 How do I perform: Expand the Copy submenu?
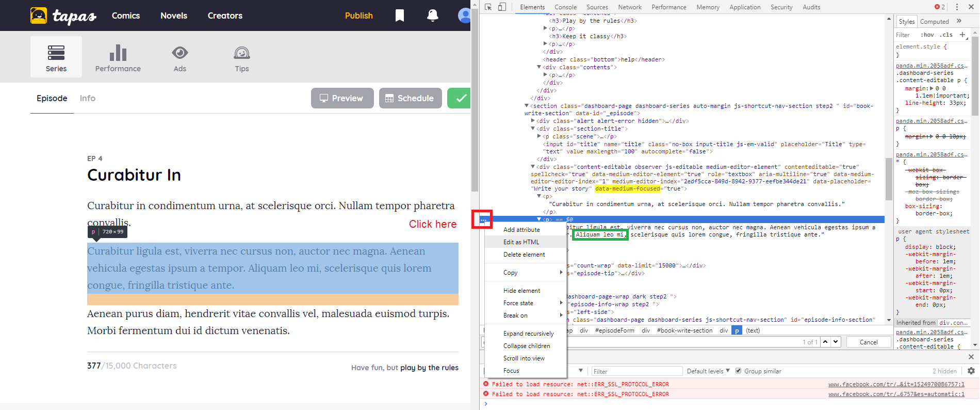[x=531, y=273]
